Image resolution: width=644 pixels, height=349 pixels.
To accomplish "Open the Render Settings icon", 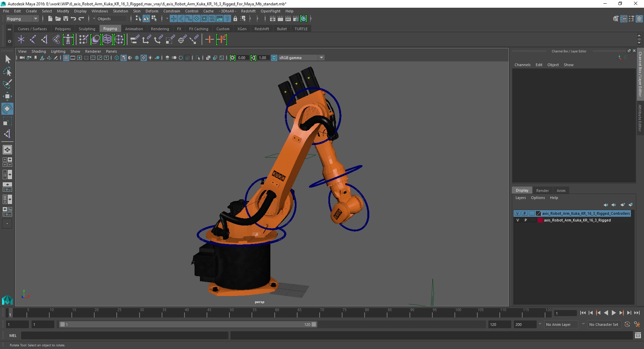I will 296,19.
